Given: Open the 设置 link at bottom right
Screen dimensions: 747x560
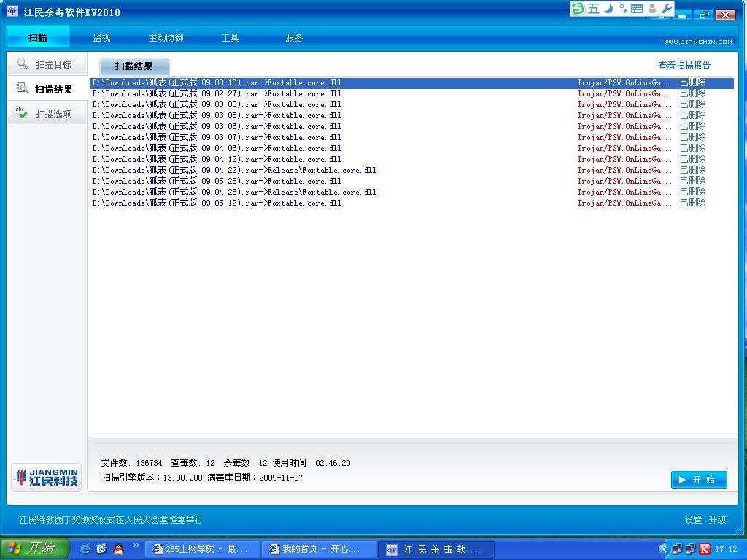Looking at the screenshot, I should [x=693, y=519].
